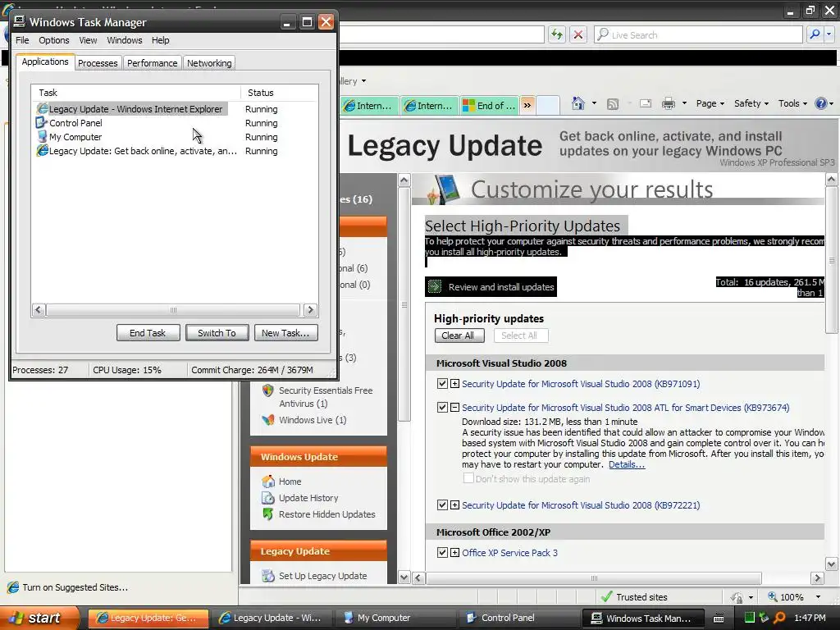This screenshot has width=840, height=630.
Task: Show more tabs via the double chevron
Action: coord(527,105)
